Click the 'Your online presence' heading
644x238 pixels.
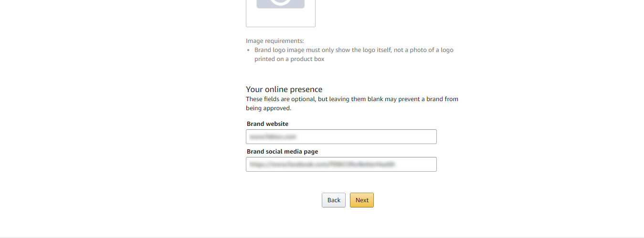284,89
